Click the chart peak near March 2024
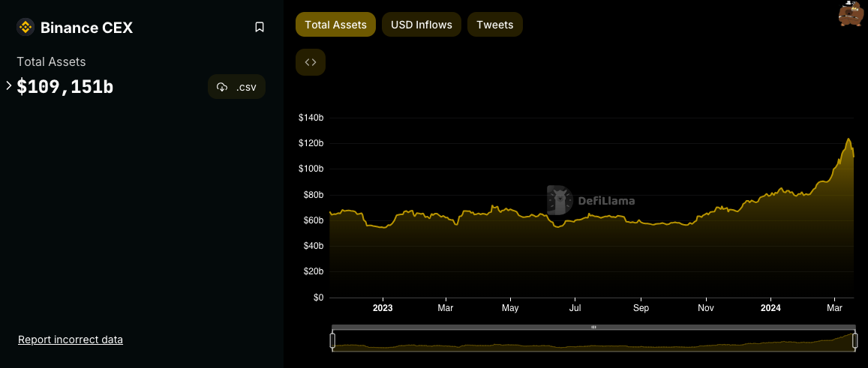 (848, 139)
